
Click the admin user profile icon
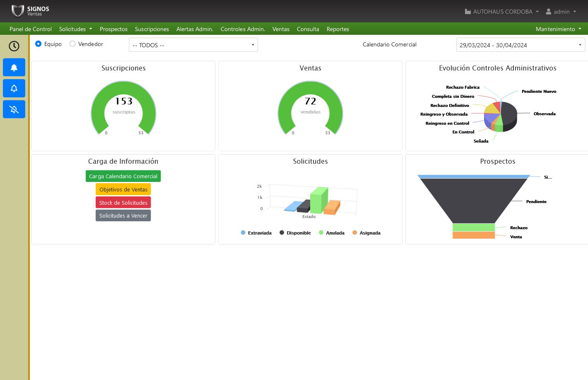[x=549, y=12]
